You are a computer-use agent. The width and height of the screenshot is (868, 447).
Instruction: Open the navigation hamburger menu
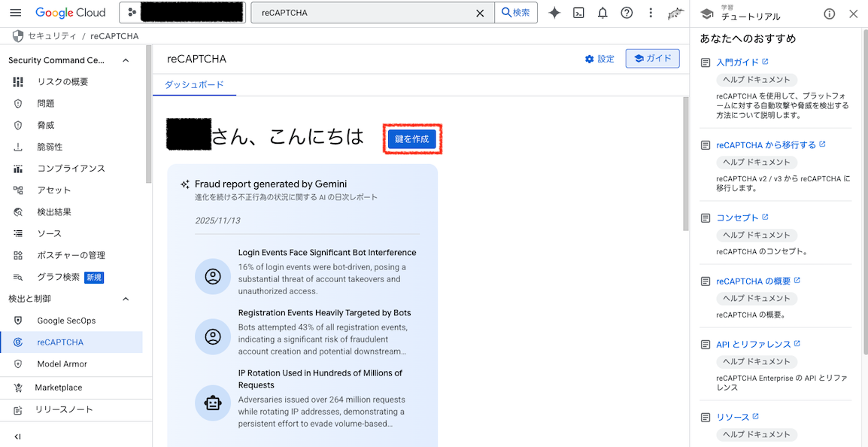click(16, 12)
